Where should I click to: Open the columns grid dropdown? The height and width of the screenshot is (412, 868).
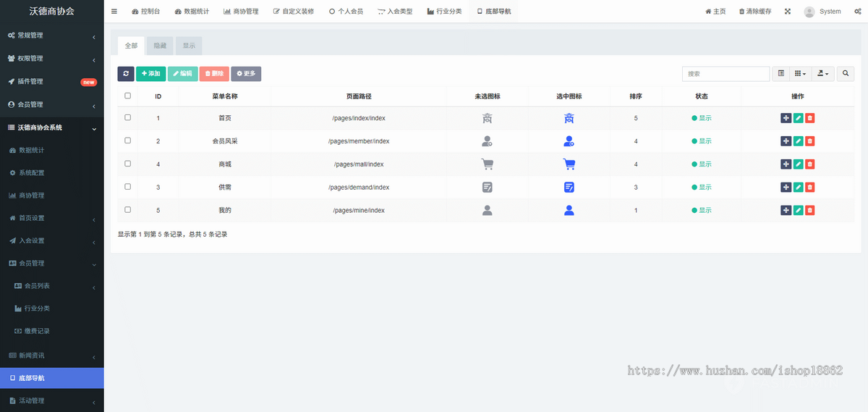[x=800, y=74]
